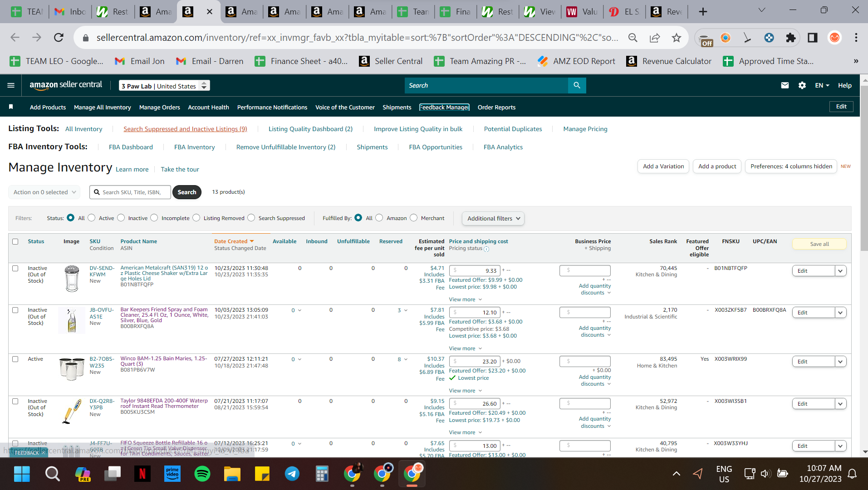The image size is (868, 490).
Task: Open the messages envelope icon
Action: (x=785, y=85)
